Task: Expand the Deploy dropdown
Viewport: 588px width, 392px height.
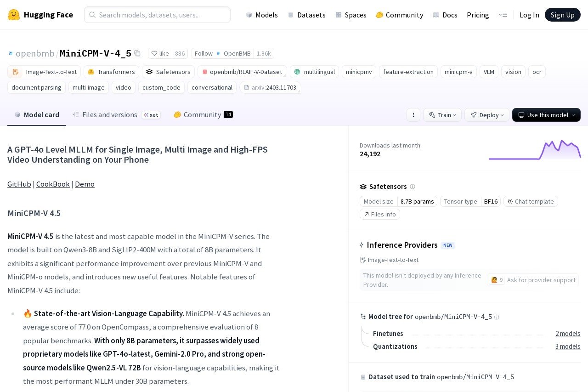Action: click(x=486, y=115)
